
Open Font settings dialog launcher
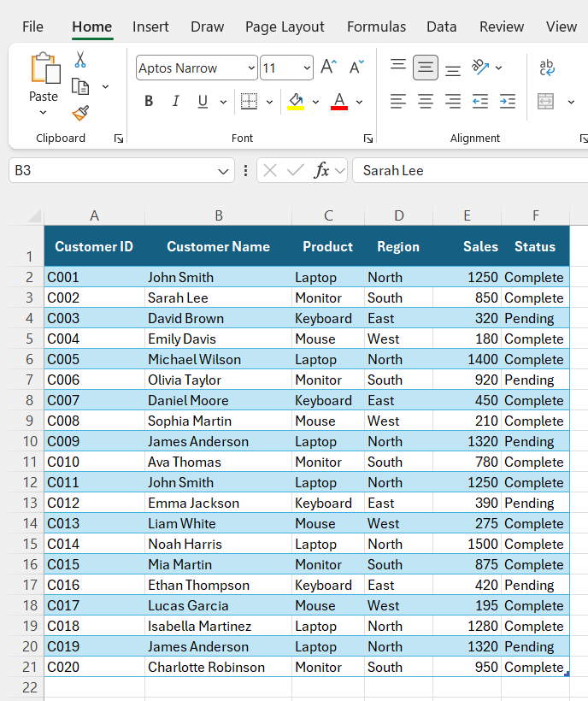(367, 138)
